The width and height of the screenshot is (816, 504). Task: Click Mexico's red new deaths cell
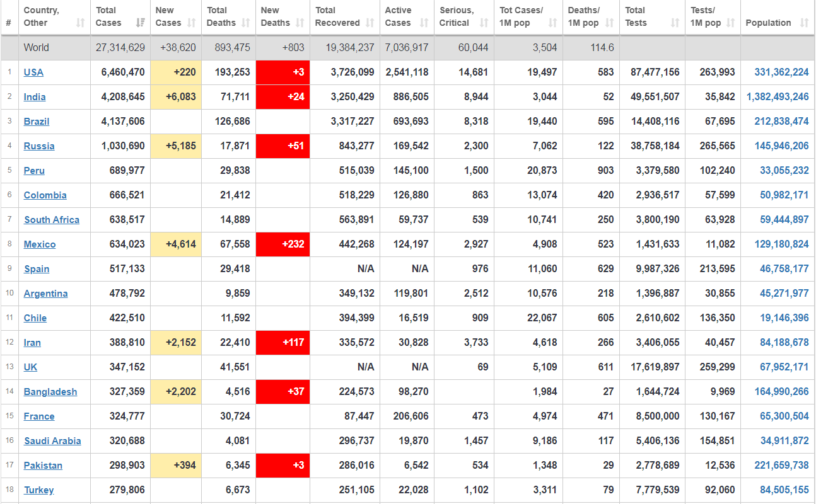point(283,244)
